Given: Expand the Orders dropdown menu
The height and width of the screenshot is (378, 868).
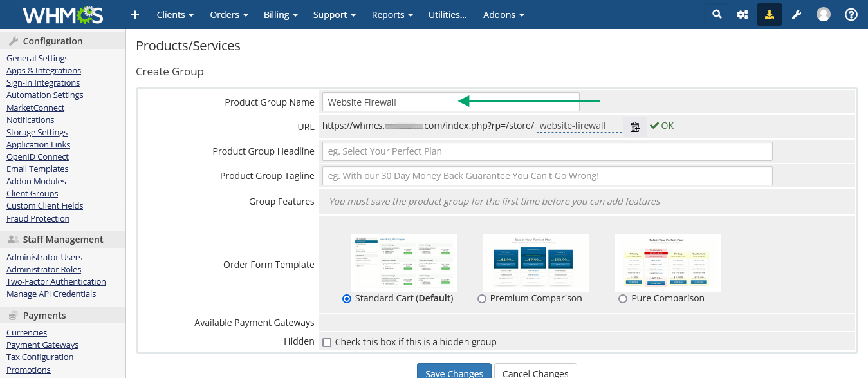Looking at the screenshot, I should 229,14.
